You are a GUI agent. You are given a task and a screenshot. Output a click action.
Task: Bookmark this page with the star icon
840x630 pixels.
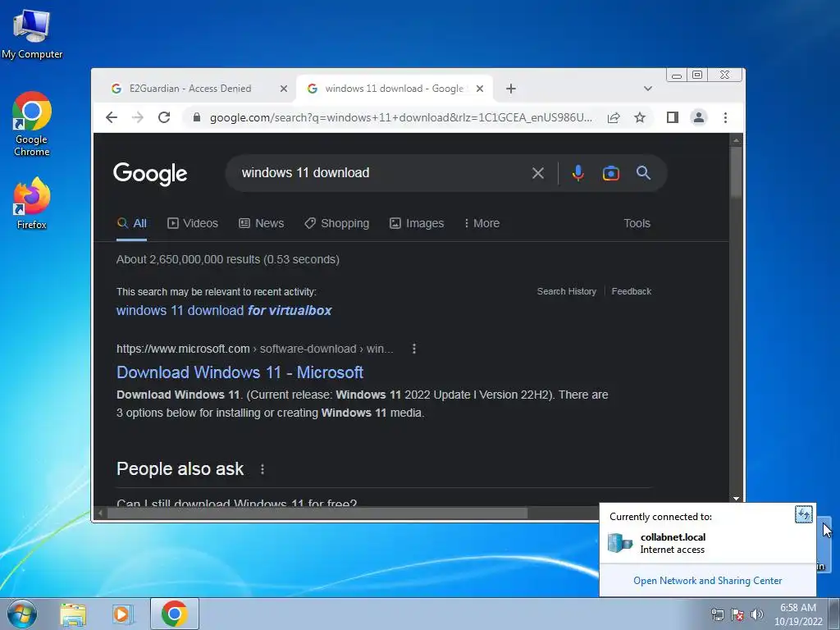pyautogui.click(x=640, y=117)
